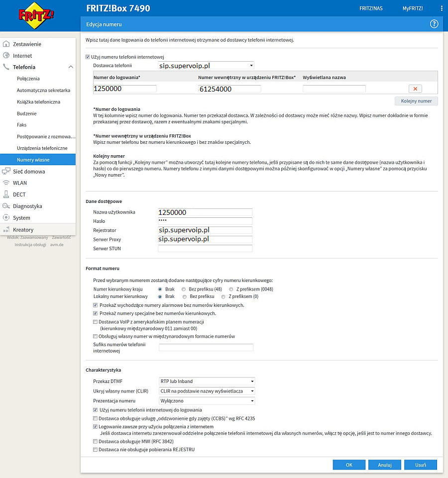Select 'Brak' for Lokalny numer kierunkowy
The width and height of the screenshot is (448, 478).
click(x=160, y=296)
